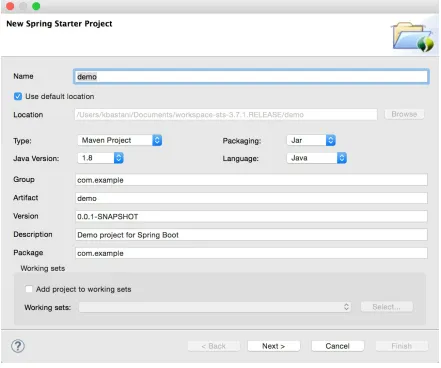Viewport: 441px width, 368px height.
Task: Click the Next > button
Action: point(274,346)
